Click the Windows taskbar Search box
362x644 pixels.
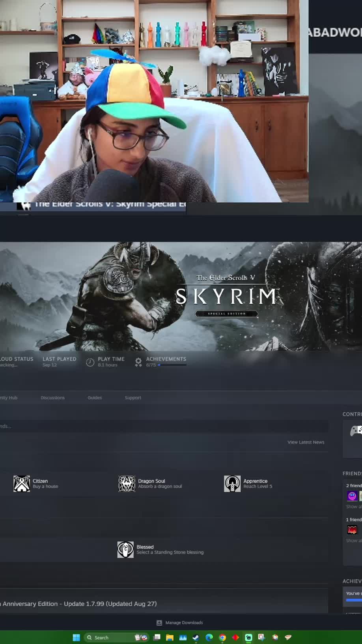coord(117,638)
